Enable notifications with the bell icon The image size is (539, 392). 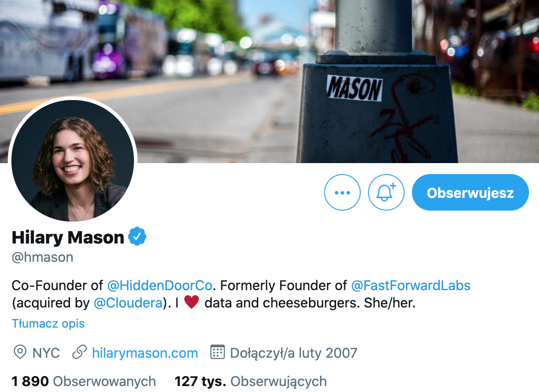pyautogui.click(x=386, y=192)
